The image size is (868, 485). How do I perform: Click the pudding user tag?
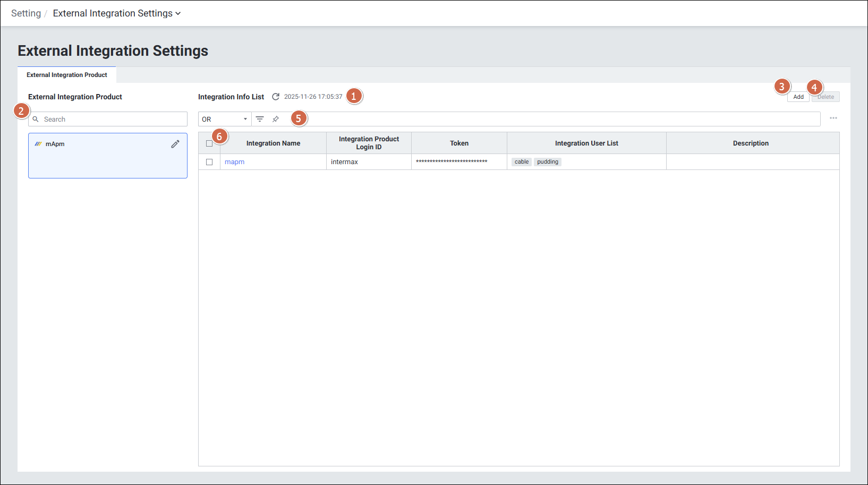(547, 162)
